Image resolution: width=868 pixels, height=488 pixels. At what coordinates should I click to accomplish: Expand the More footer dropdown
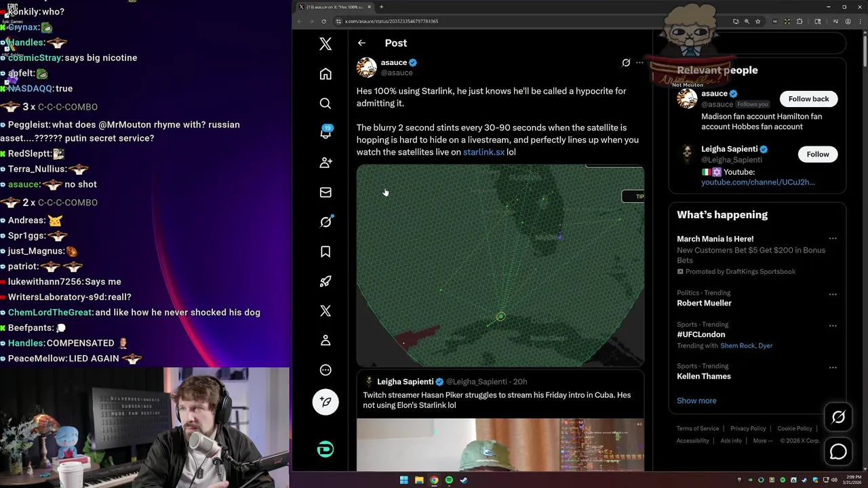[762, 441]
